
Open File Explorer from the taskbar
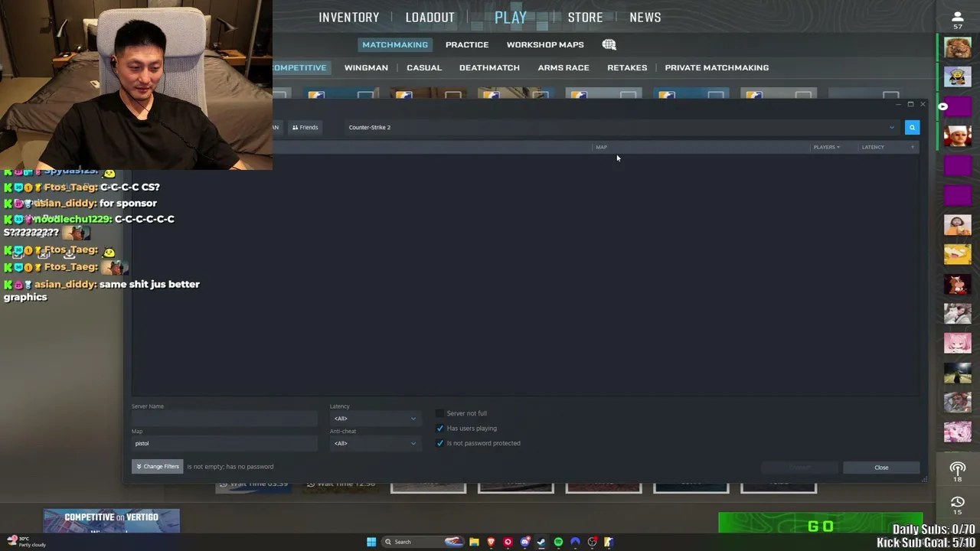tap(474, 542)
